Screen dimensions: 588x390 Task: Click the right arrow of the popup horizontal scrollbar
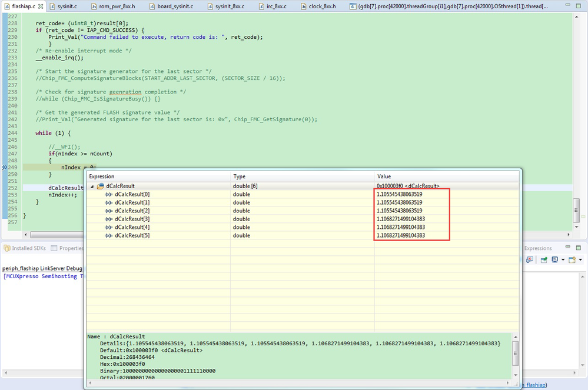(x=508, y=383)
